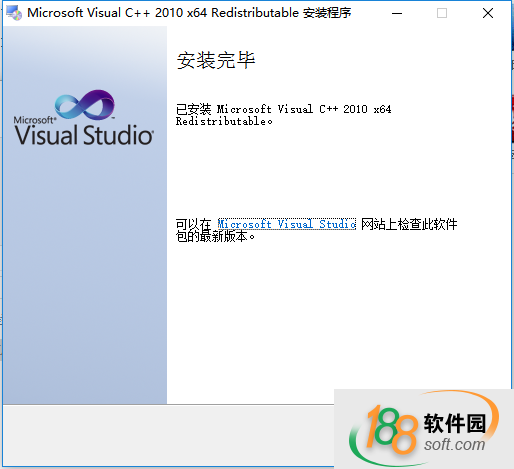514x469 pixels.
Task: Click the 软件园 watermark text
Action: click(x=455, y=423)
